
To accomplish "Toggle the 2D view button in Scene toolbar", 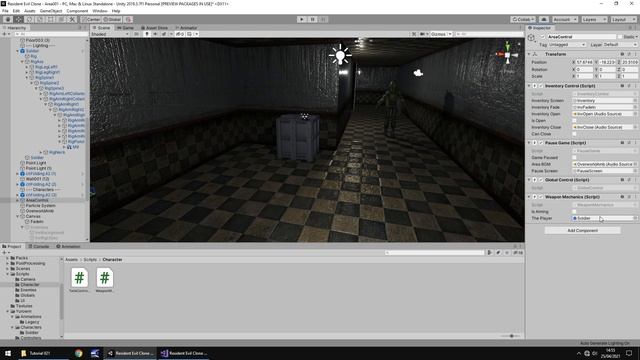I will pos(137,34).
